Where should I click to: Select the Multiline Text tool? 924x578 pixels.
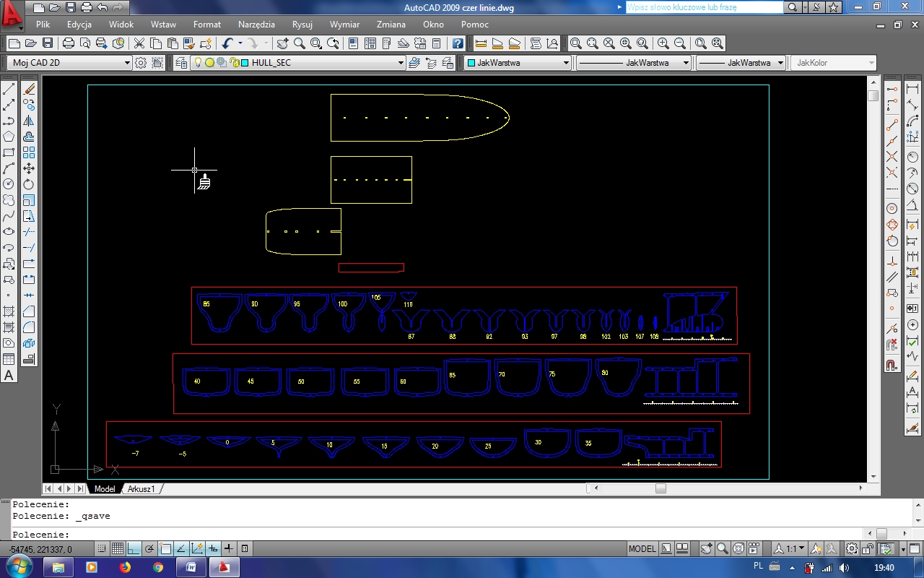(x=9, y=375)
